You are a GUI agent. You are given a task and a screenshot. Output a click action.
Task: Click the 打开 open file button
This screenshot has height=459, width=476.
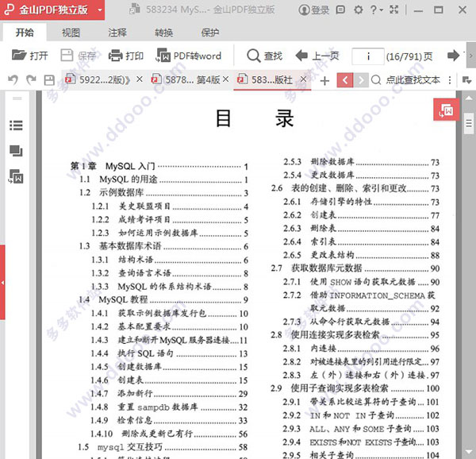tap(30, 56)
